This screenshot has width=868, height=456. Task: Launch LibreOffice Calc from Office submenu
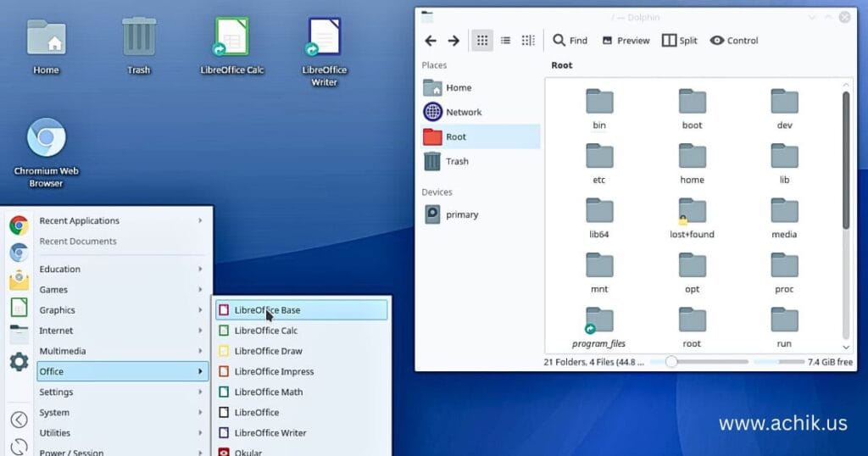[301, 331]
